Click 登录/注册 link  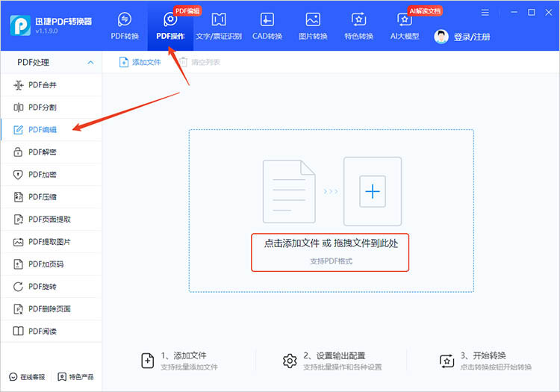point(472,37)
